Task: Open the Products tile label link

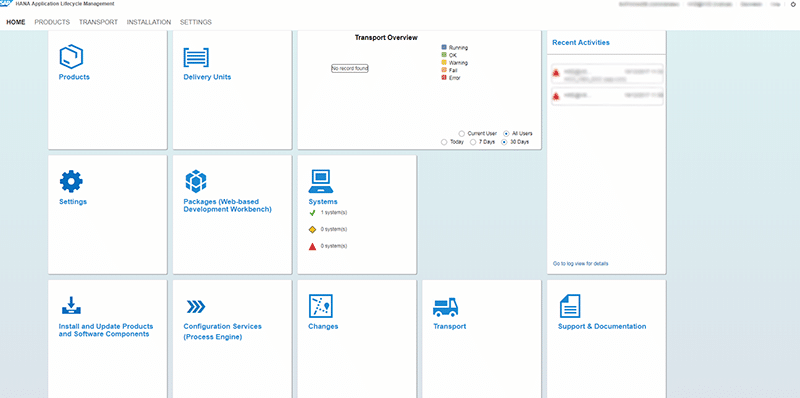Action: point(74,77)
